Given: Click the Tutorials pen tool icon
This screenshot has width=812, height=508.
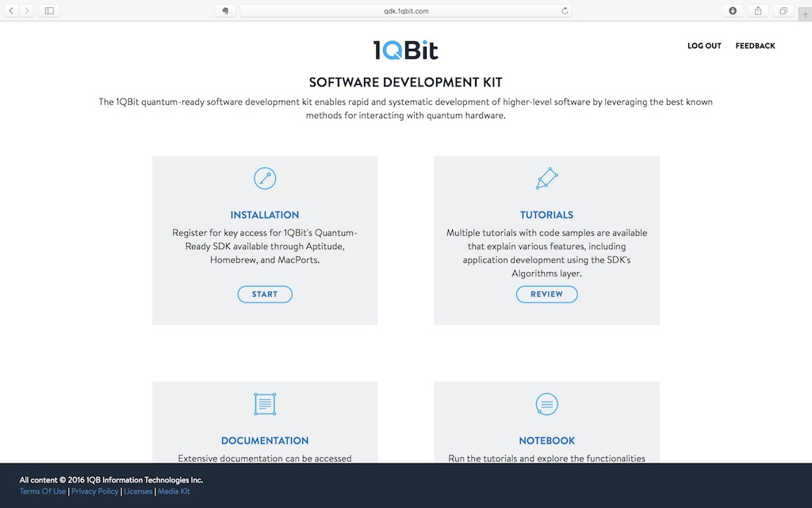Looking at the screenshot, I should pyautogui.click(x=546, y=179).
